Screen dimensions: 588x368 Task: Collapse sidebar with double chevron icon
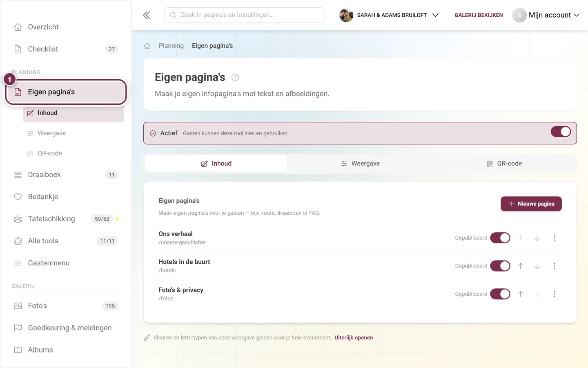(147, 15)
